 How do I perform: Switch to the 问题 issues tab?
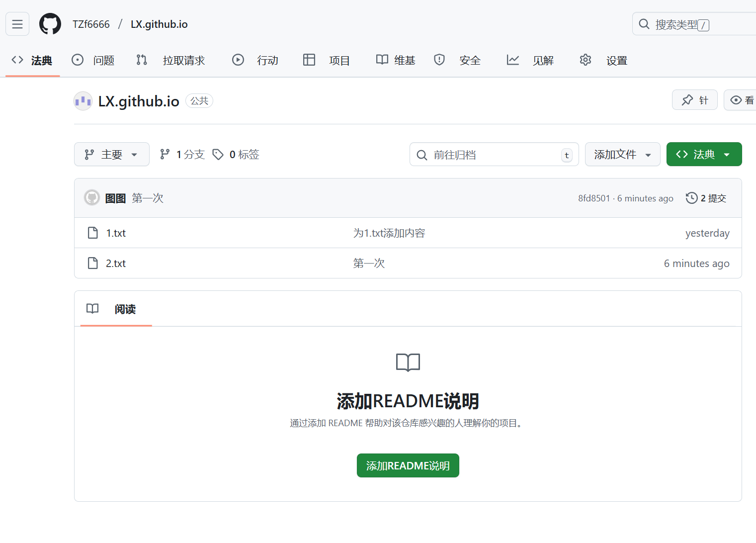pos(93,61)
